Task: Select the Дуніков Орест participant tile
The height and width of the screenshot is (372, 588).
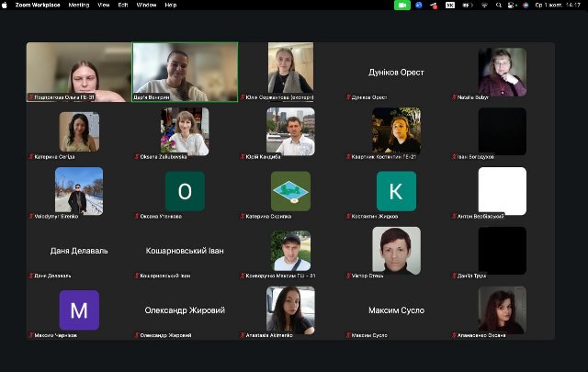Action: [x=396, y=72]
